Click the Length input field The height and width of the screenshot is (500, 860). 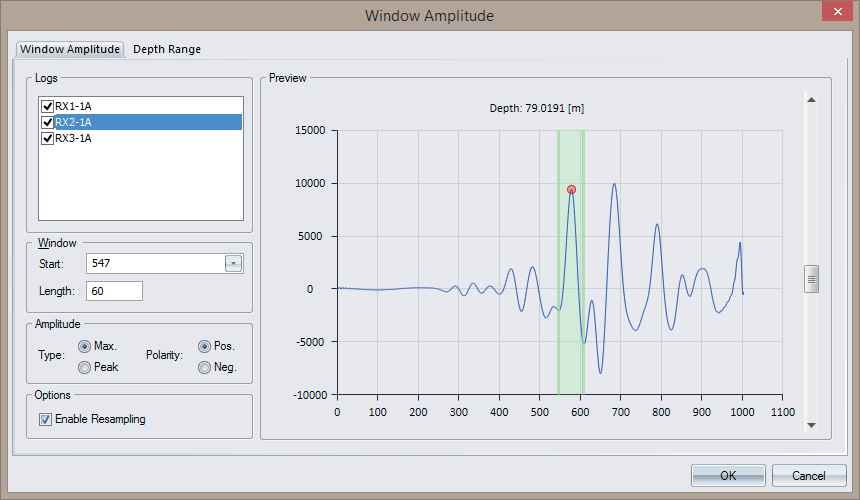click(114, 291)
